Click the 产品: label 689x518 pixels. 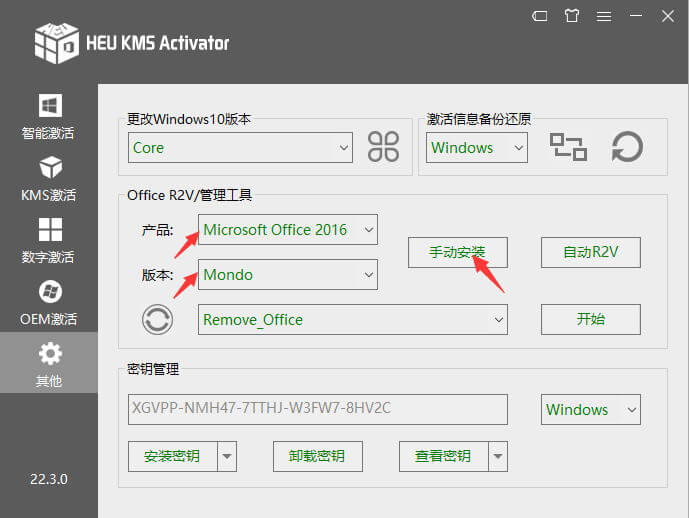157,230
